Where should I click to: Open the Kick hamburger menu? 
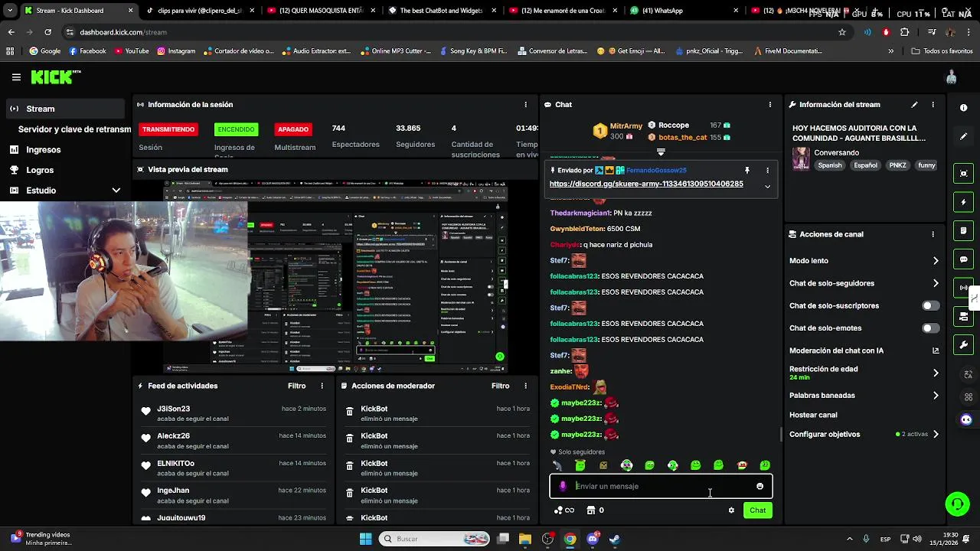click(x=16, y=77)
